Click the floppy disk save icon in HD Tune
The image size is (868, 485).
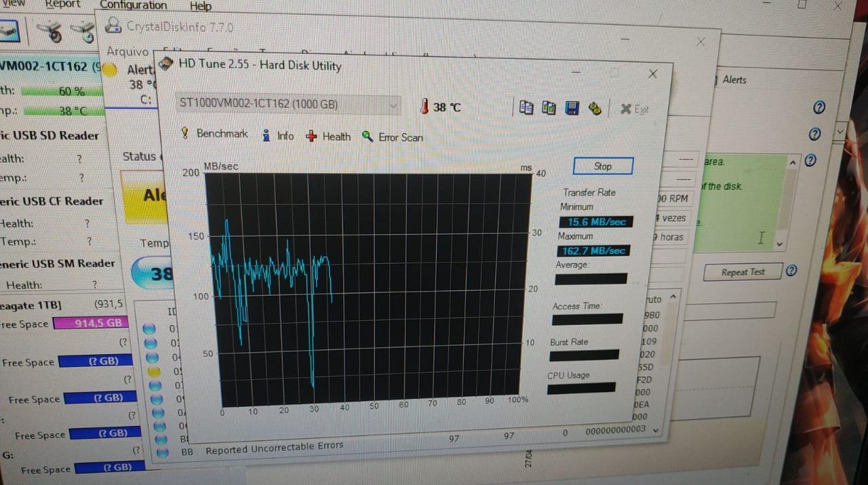(x=572, y=108)
